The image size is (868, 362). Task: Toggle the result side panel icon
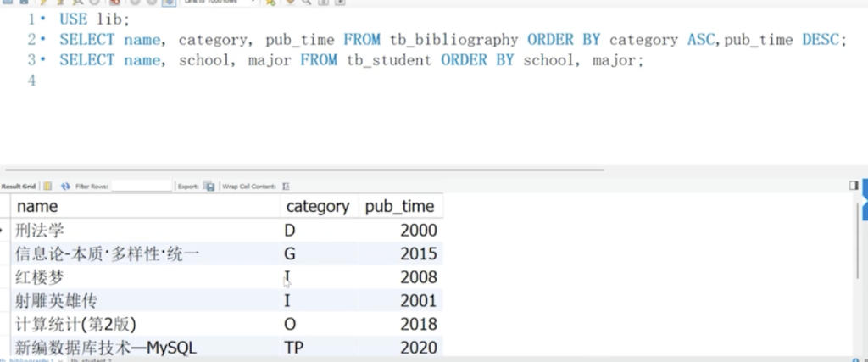pos(854,185)
